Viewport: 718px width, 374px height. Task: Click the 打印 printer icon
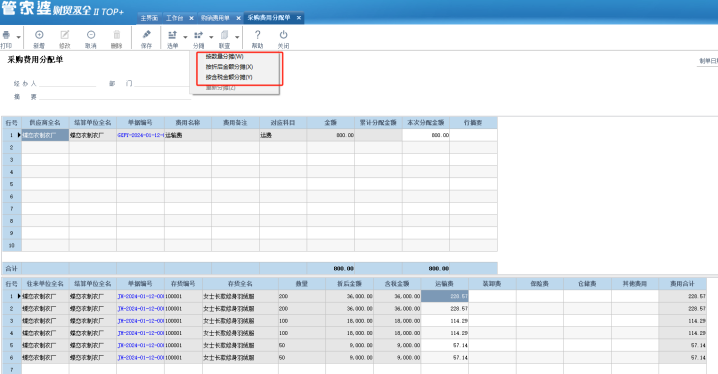pos(6,35)
